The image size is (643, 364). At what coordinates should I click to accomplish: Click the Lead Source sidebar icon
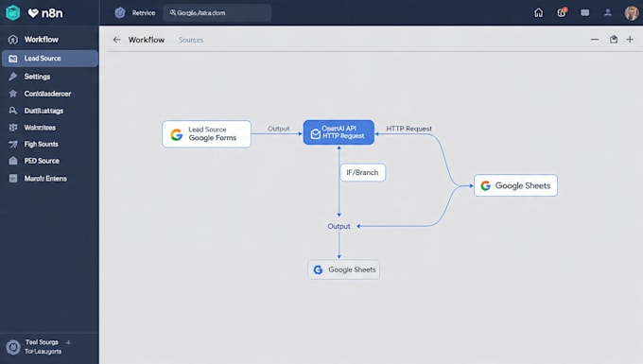(x=13, y=59)
